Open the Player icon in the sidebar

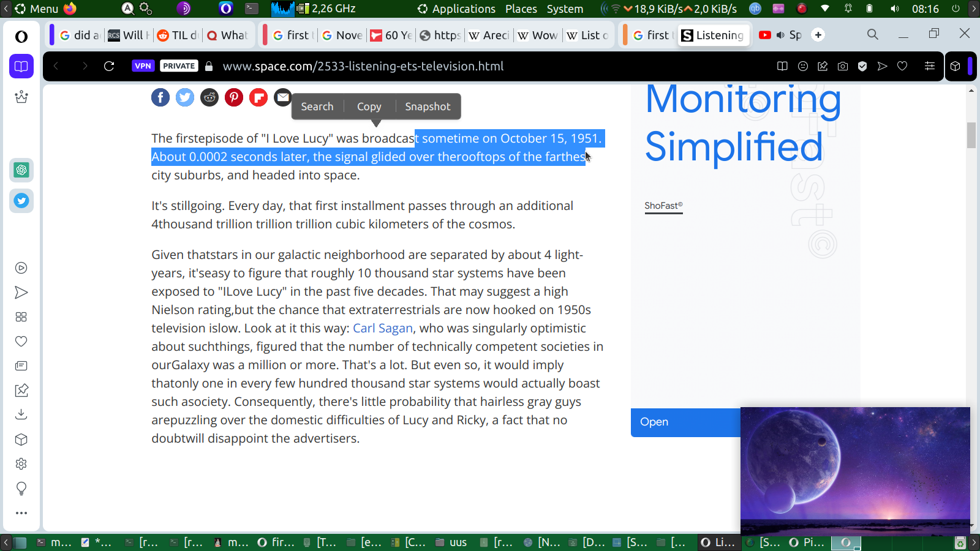click(21, 268)
